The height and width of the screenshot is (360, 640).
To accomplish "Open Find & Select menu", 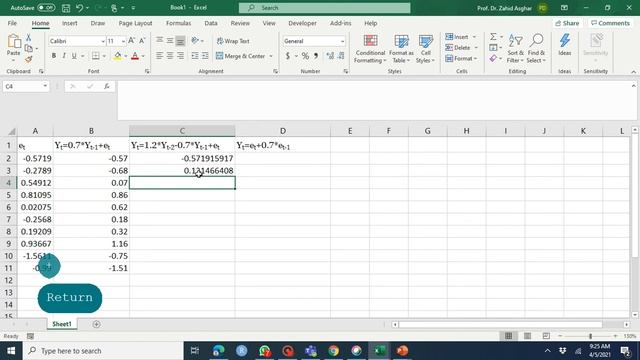I will (x=536, y=49).
